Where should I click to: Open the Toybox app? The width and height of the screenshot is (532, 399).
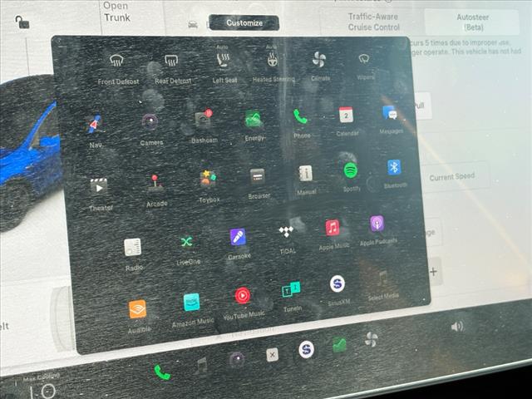(x=209, y=186)
